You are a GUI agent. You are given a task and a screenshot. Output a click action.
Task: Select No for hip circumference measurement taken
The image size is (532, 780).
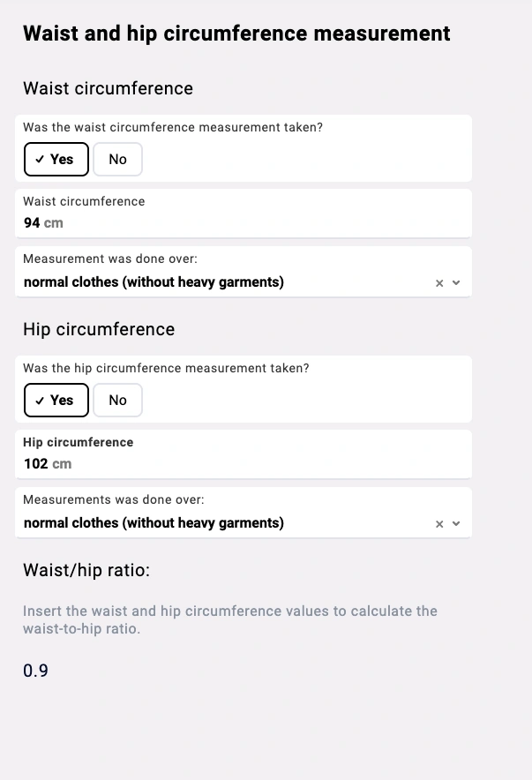point(117,400)
